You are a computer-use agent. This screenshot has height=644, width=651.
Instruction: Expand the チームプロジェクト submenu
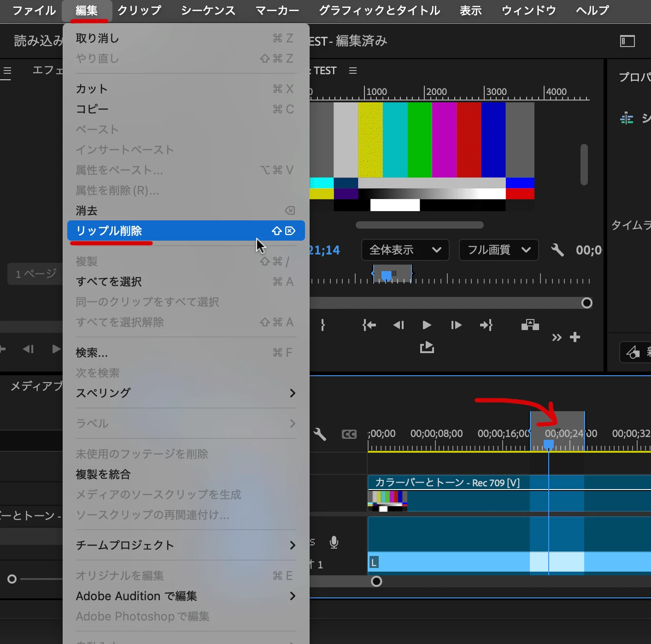(186, 545)
